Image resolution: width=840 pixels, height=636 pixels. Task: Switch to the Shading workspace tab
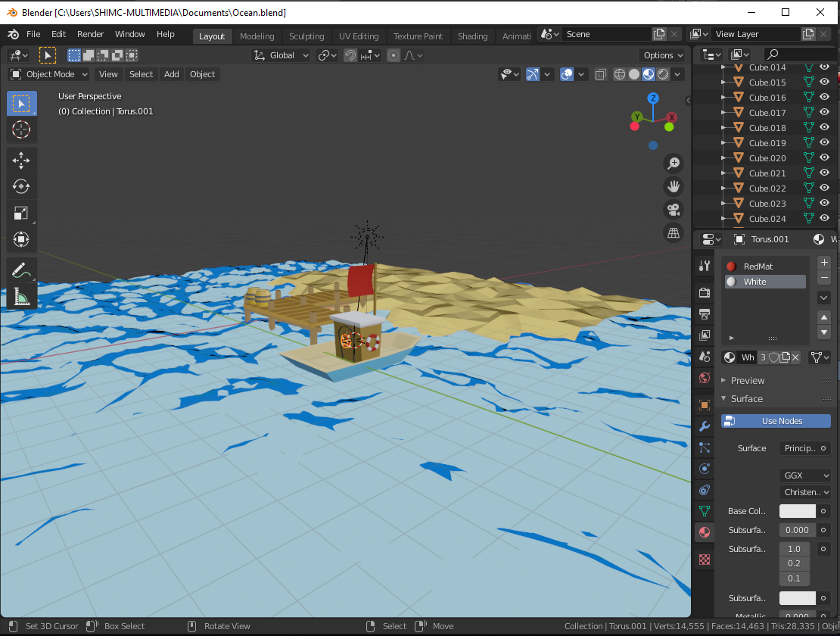point(472,36)
